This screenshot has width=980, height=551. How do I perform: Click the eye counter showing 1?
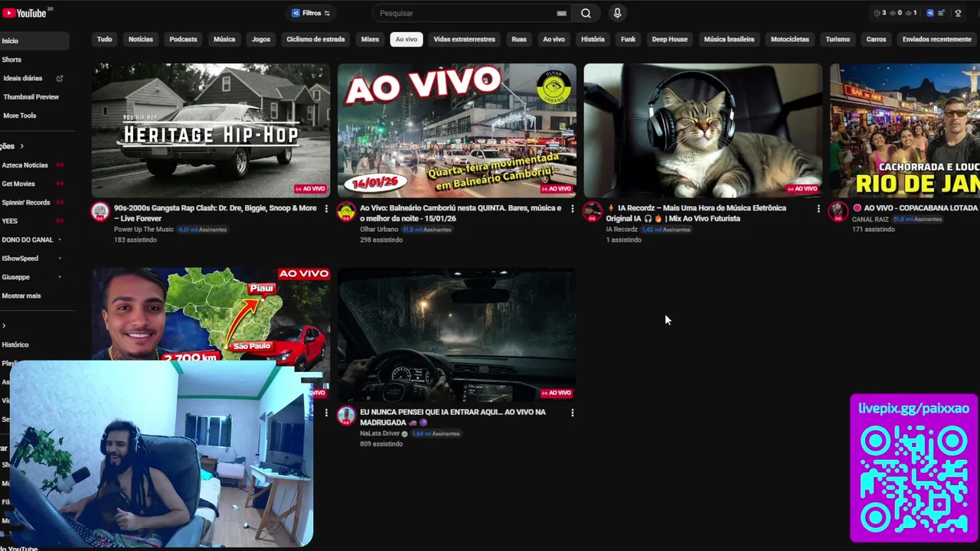click(911, 13)
